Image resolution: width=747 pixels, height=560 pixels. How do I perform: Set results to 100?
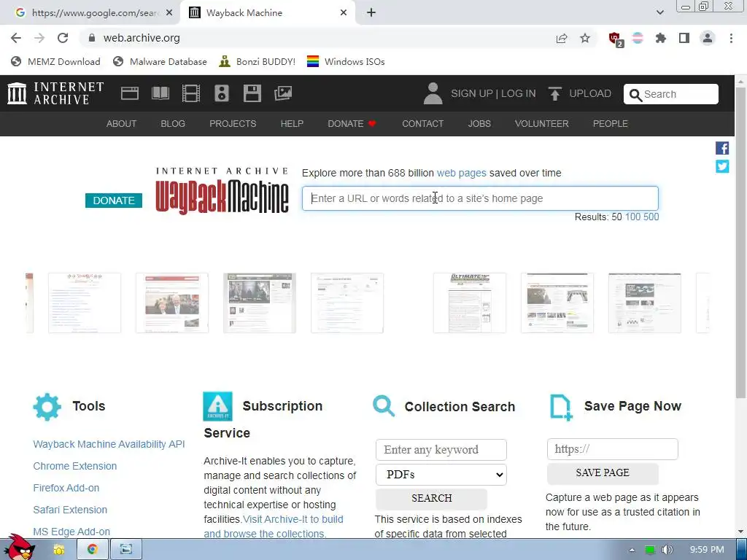(632, 217)
